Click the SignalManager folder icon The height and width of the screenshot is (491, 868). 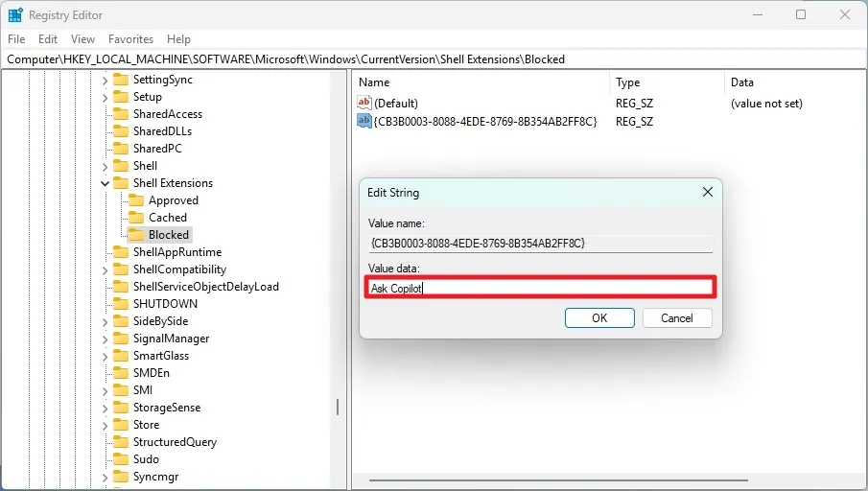[x=121, y=339]
